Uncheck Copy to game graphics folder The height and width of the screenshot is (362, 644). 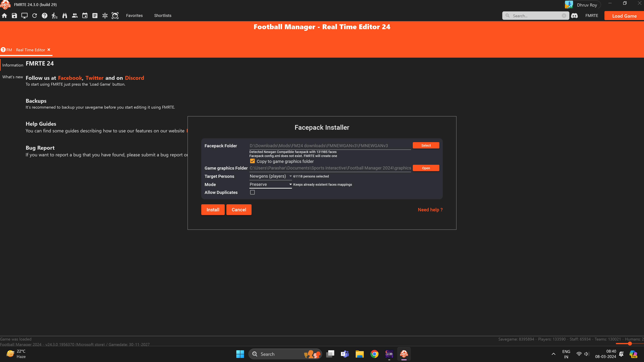253,161
